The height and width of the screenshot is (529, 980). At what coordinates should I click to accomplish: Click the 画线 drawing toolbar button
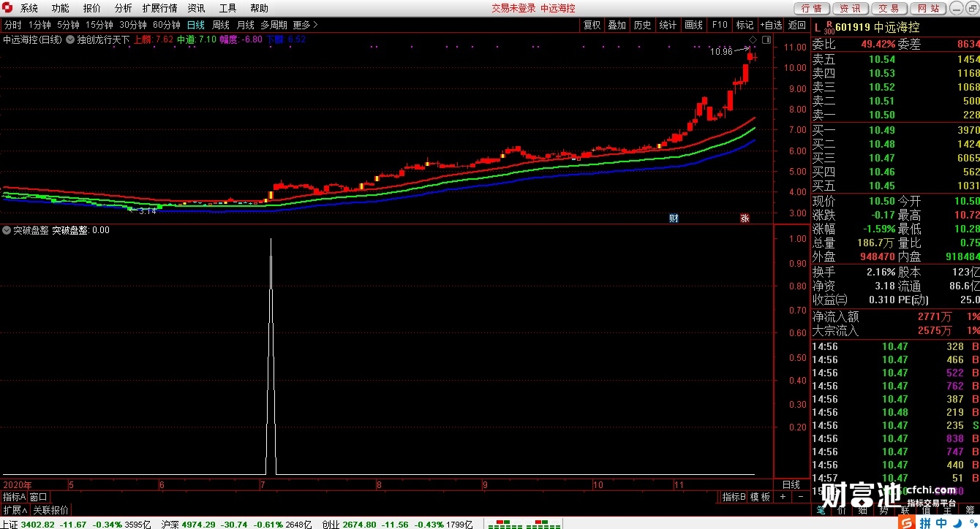click(x=693, y=25)
